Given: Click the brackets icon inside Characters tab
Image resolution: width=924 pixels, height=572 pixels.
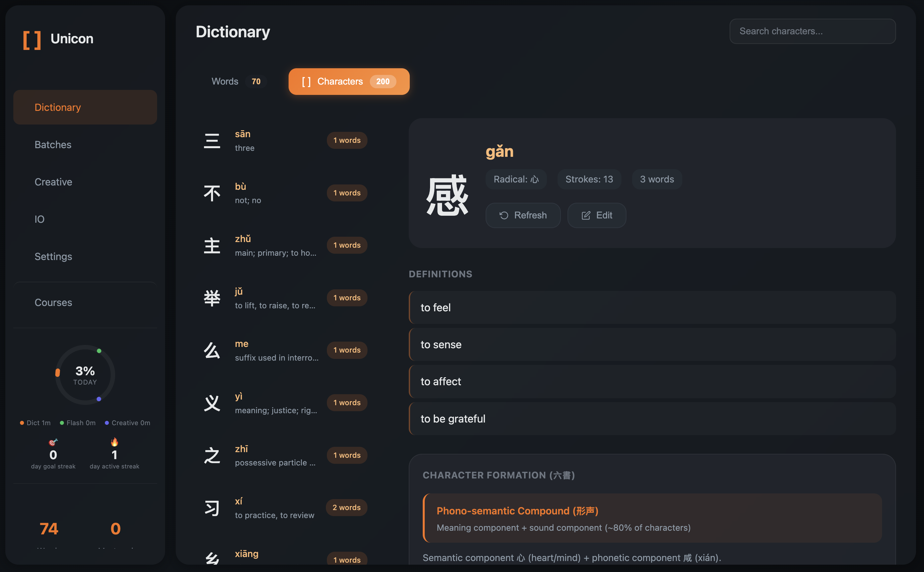Looking at the screenshot, I should click(x=307, y=81).
